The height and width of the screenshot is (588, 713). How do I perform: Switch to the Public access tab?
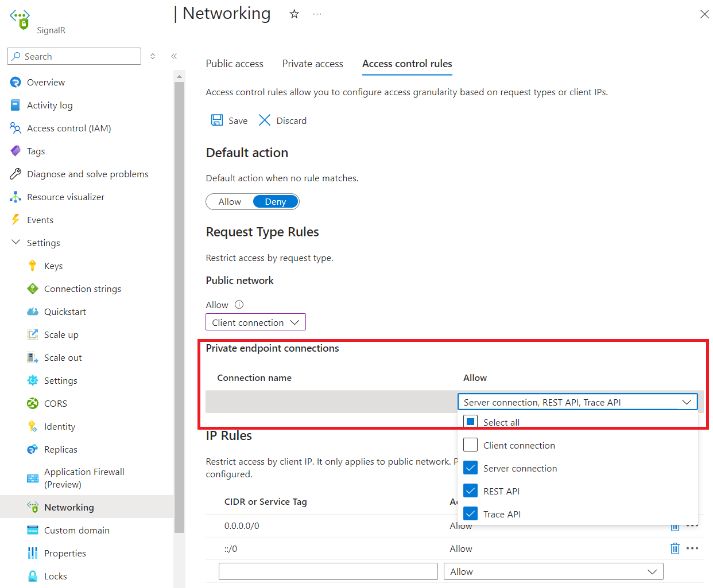[234, 64]
